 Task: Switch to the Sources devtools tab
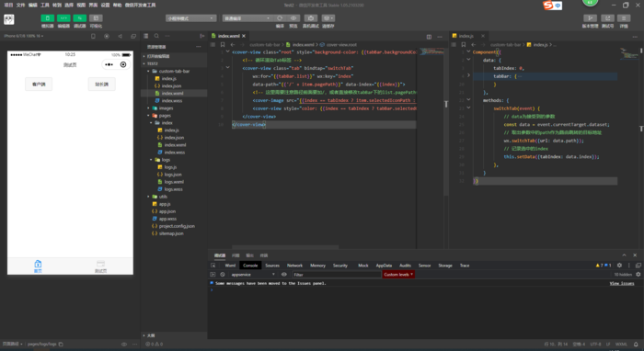pyautogui.click(x=272, y=266)
